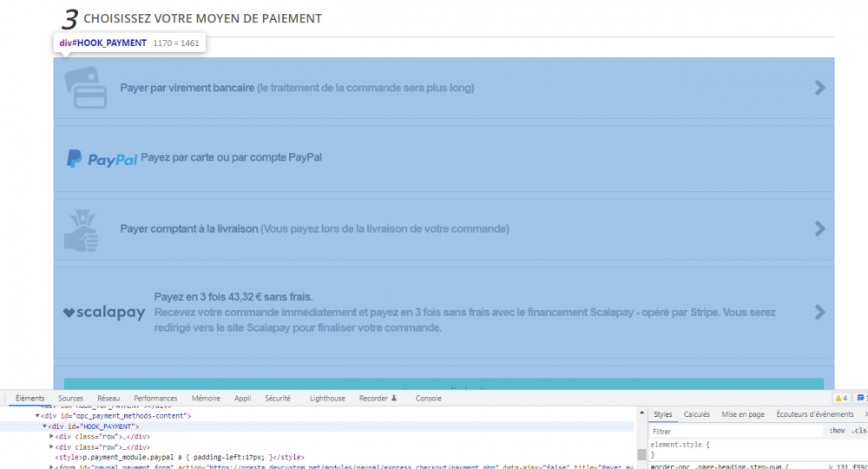868x469 pixels.
Task: Open the Réseau tab
Action: coord(108,398)
